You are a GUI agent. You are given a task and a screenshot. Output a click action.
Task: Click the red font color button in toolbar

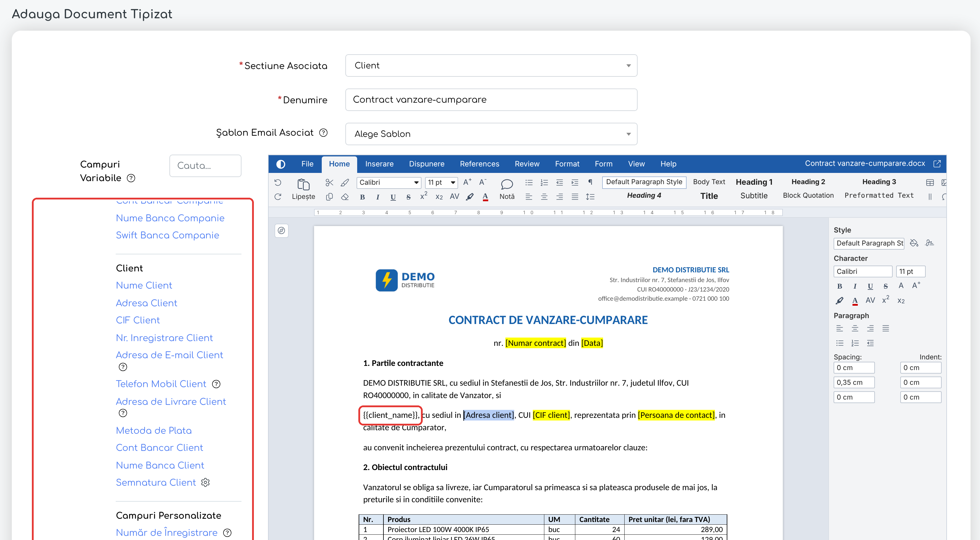click(x=485, y=197)
